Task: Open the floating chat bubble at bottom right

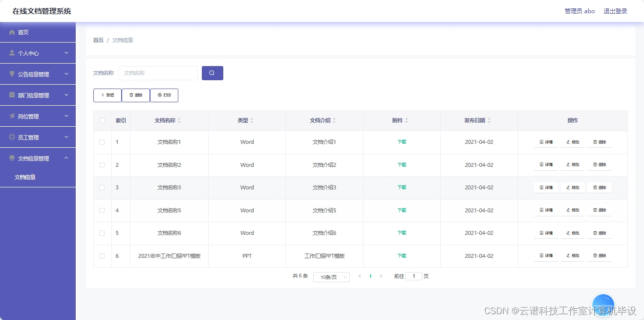Action: 603,304
